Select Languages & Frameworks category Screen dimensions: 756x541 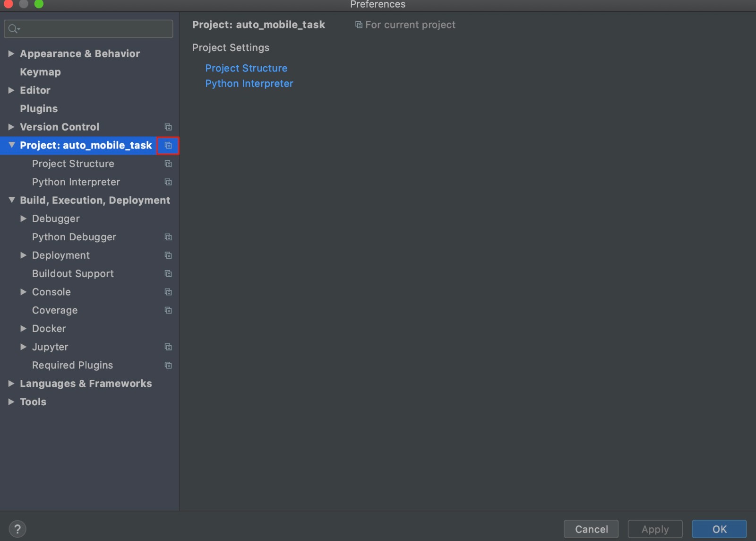point(86,384)
